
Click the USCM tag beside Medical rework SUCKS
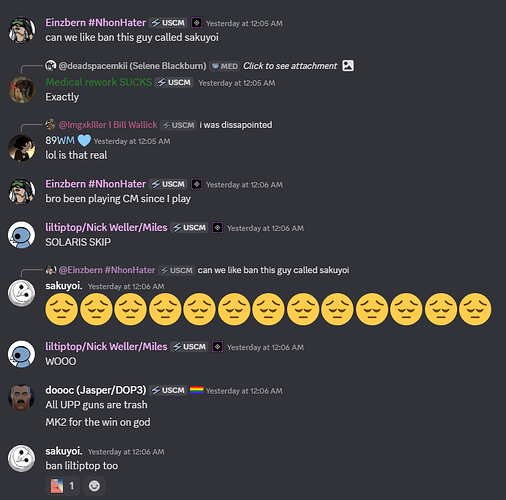(175, 82)
